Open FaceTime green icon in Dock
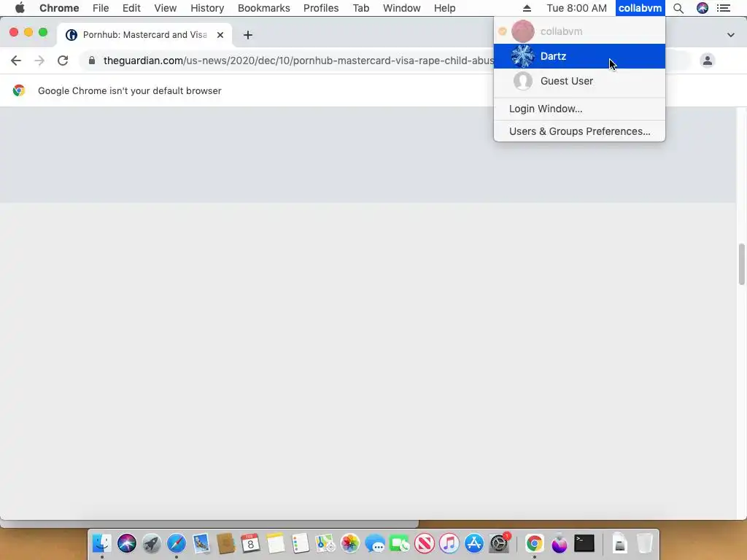The width and height of the screenshot is (747, 560). click(x=400, y=543)
